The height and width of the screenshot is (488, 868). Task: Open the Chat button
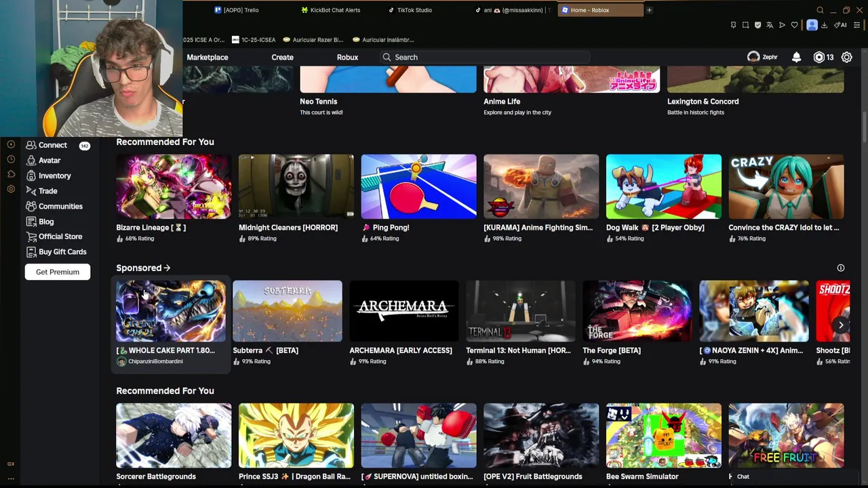point(743,476)
